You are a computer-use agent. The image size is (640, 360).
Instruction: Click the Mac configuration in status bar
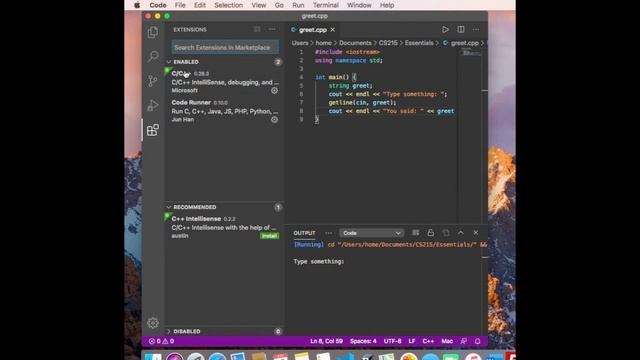tap(447, 341)
